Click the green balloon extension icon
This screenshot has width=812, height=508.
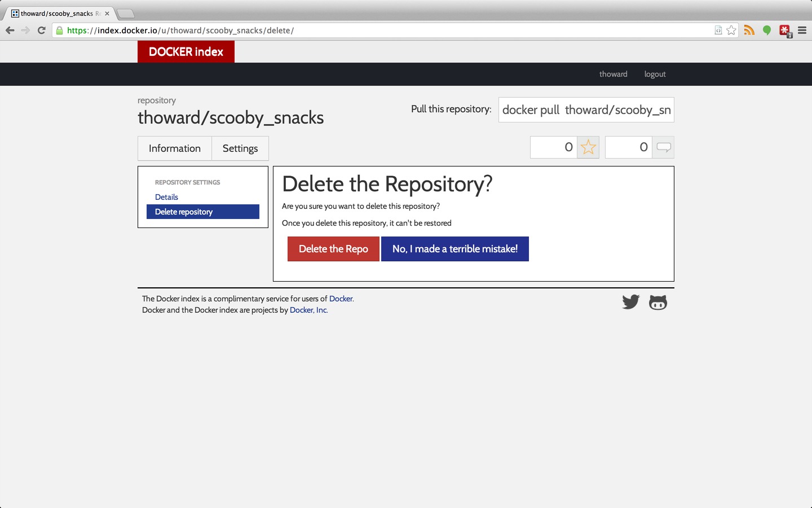(767, 30)
